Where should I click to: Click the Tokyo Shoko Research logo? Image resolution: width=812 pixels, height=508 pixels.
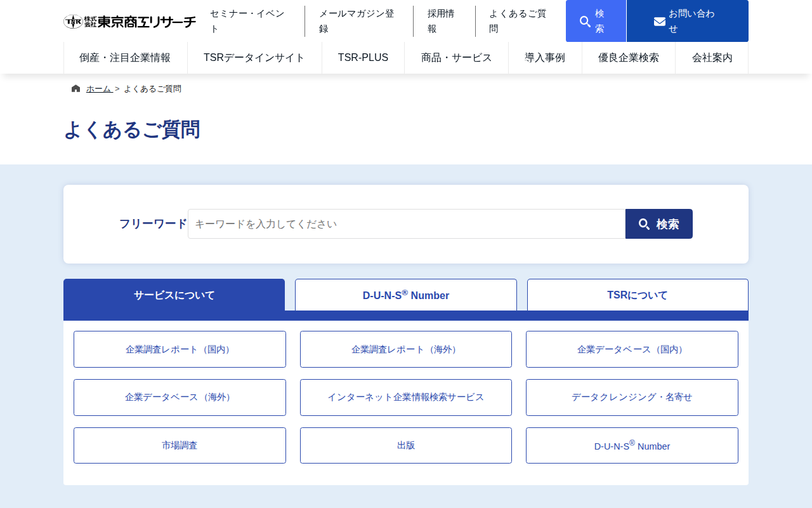point(130,22)
